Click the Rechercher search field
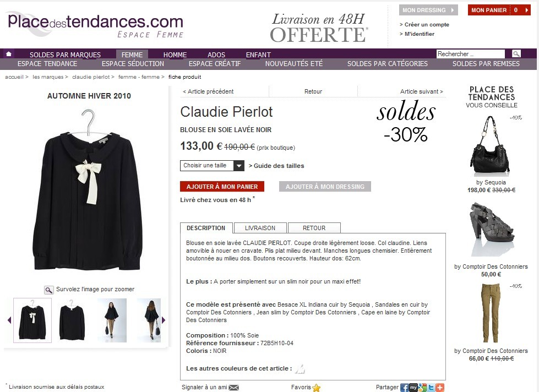This screenshot has width=539, height=392. pyautogui.click(x=471, y=54)
